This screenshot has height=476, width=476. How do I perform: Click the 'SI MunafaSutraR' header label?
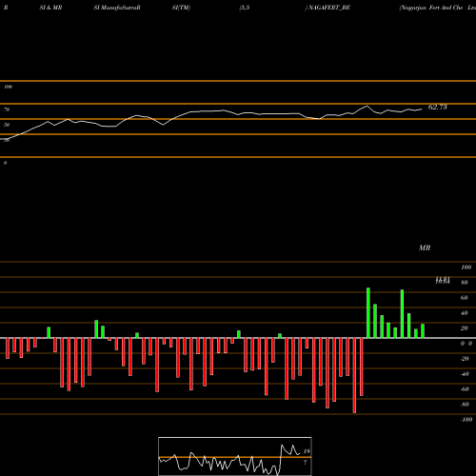117,8
